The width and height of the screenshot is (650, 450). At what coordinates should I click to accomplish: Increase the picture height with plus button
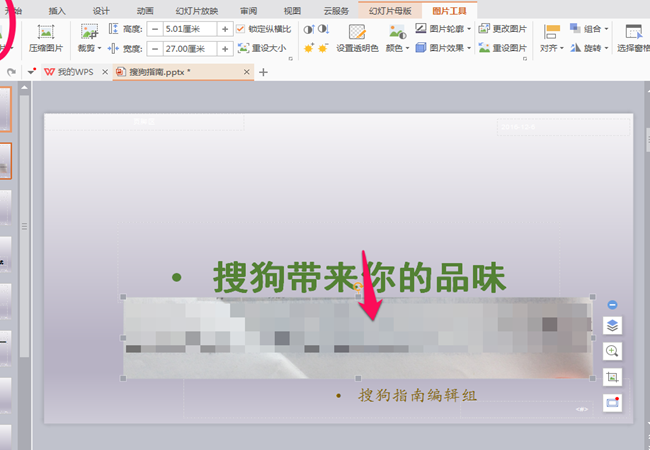225,29
